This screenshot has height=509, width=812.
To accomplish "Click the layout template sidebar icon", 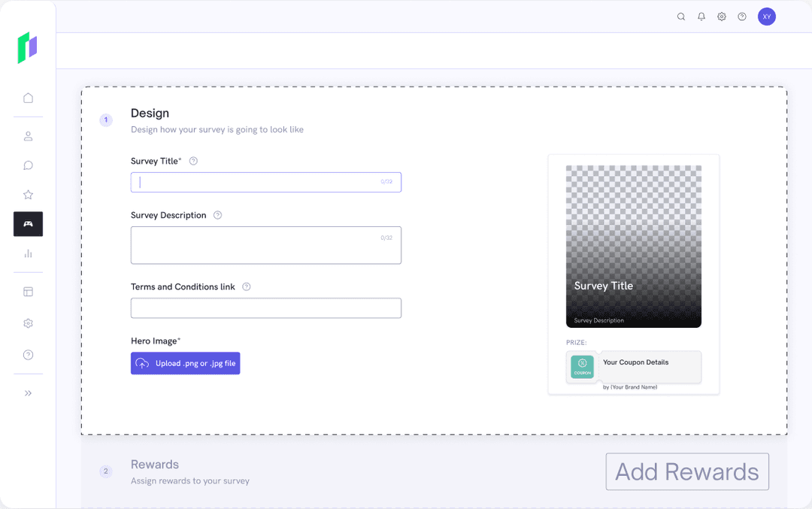I will coord(28,292).
